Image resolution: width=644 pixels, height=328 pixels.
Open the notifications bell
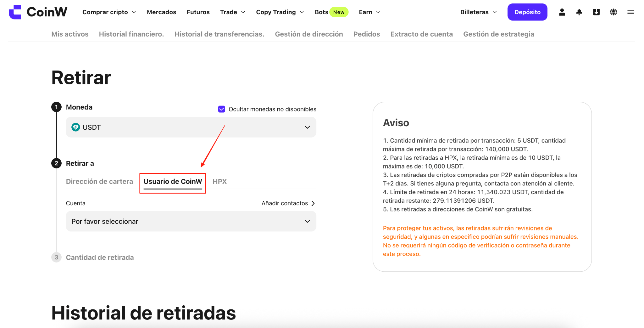[579, 12]
